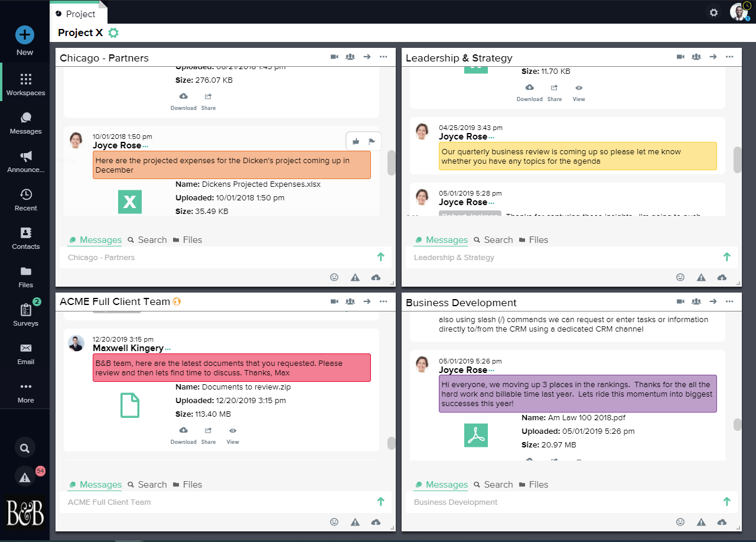View Documents to review.zip
Viewport: 756px width, 542px height.
point(233,435)
